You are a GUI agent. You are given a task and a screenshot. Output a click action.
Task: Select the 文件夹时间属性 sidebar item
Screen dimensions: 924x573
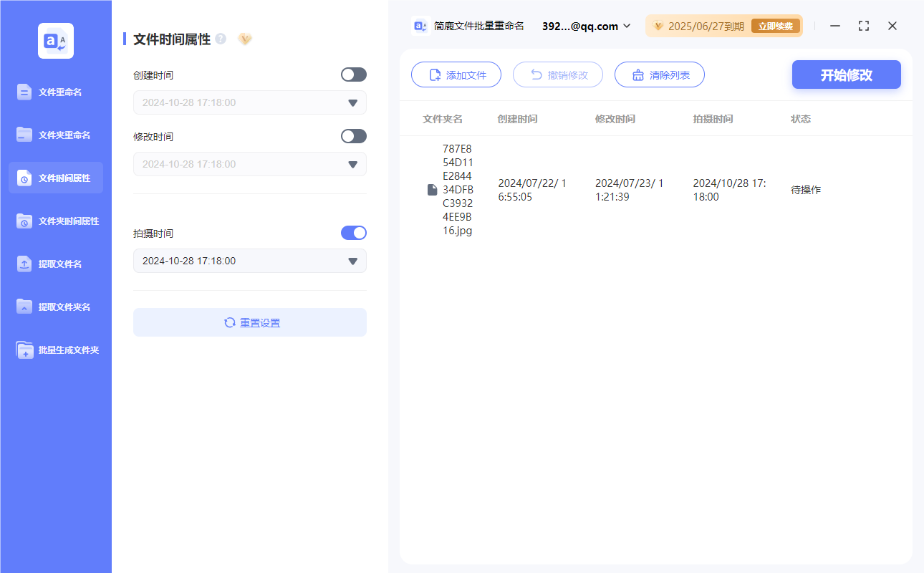(x=55, y=221)
